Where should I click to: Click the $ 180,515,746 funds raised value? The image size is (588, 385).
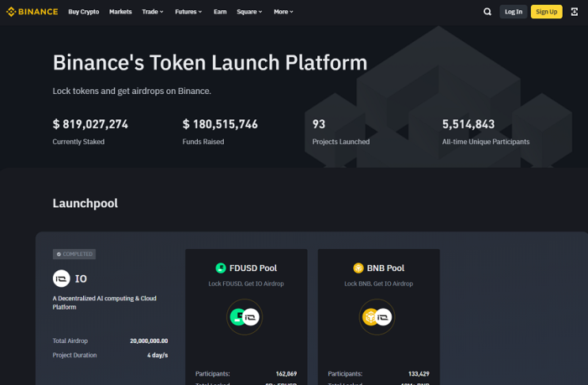click(x=220, y=124)
